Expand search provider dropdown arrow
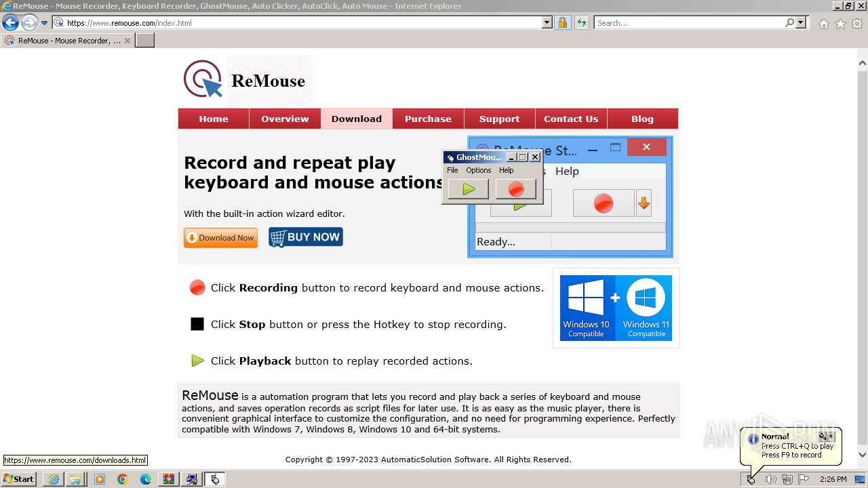Screen dimensions: 868x488 click(801, 22)
